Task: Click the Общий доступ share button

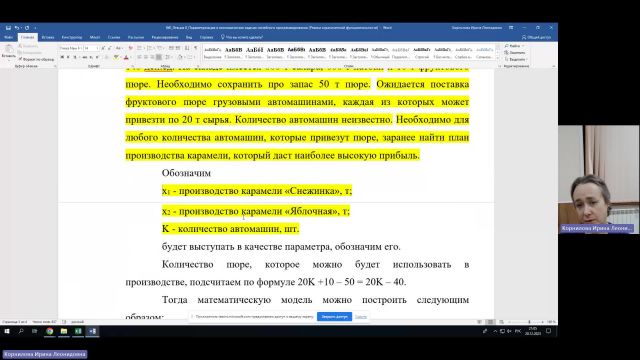Action: (x=536, y=37)
